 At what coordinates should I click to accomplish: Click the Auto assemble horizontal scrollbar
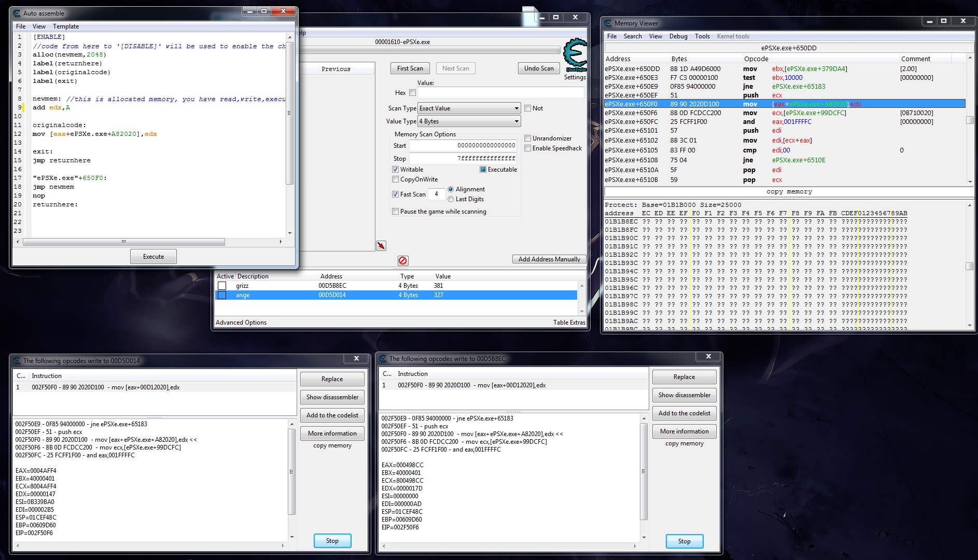coord(123,242)
